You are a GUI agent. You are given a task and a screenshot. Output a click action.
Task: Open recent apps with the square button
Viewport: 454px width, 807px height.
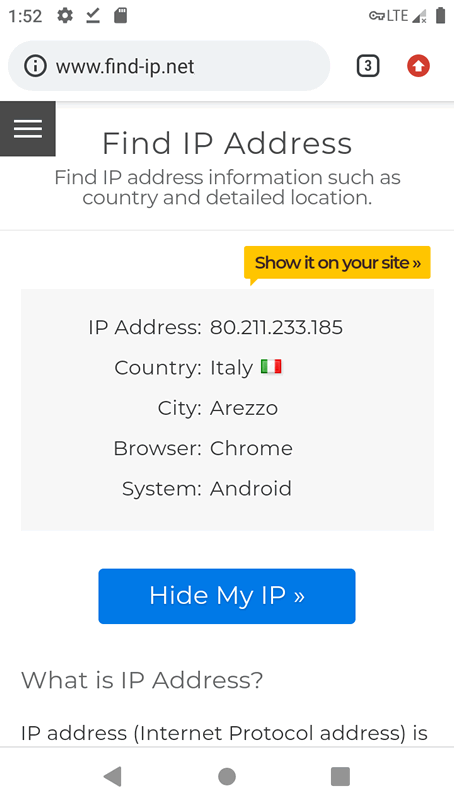(340, 776)
